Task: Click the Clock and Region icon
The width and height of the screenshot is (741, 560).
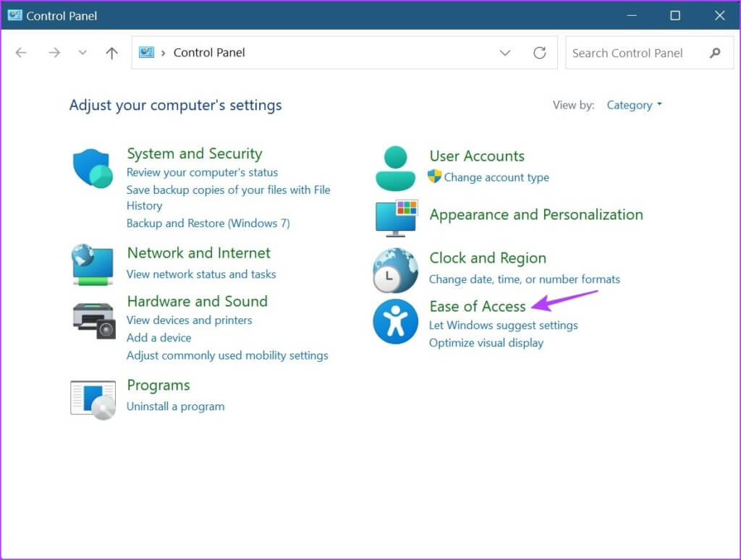Action: point(395,269)
